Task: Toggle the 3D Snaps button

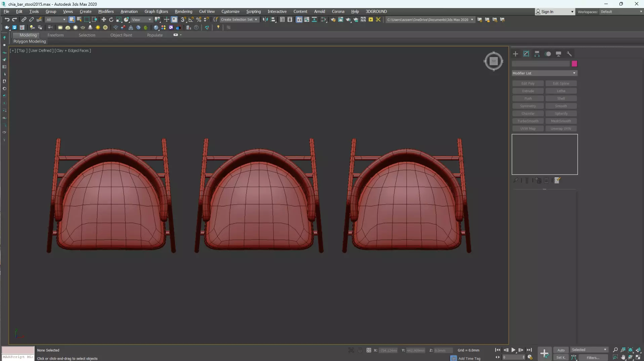Action: pyautogui.click(x=183, y=19)
